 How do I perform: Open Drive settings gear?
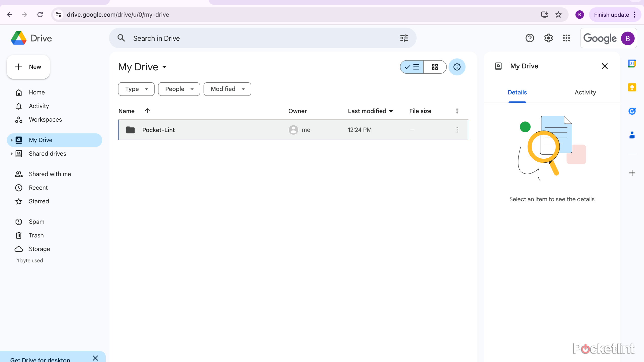pos(548,38)
